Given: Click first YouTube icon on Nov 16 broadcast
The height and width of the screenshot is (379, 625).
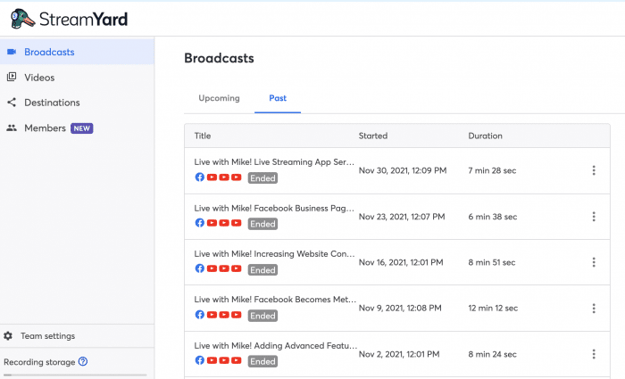Looking at the screenshot, I should 212,269.
